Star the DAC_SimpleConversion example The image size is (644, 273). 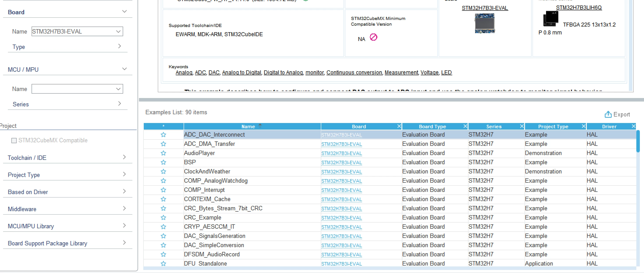point(163,245)
